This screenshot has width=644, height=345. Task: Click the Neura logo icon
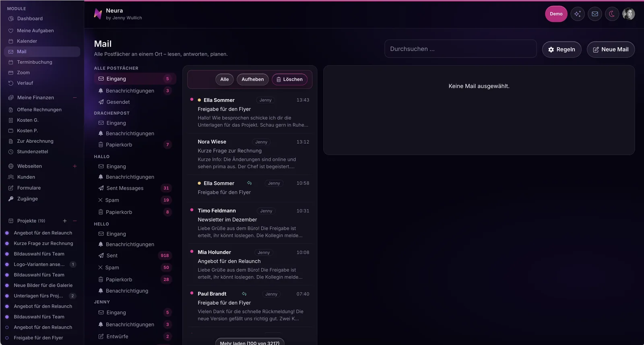pyautogui.click(x=98, y=14)
